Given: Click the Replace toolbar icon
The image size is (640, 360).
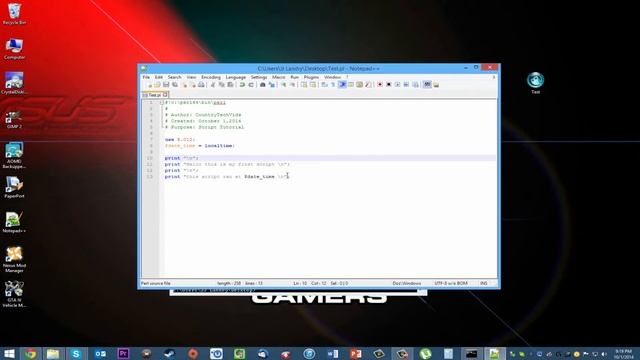Looking at the screenshot, I should pyautogui.click(x=271, y=85).
